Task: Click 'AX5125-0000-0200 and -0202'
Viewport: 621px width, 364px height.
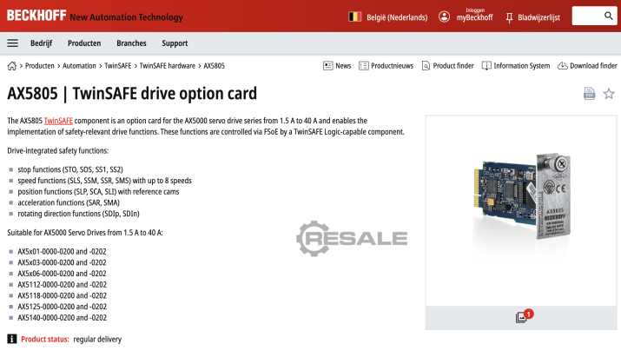Action: [62, 307]
